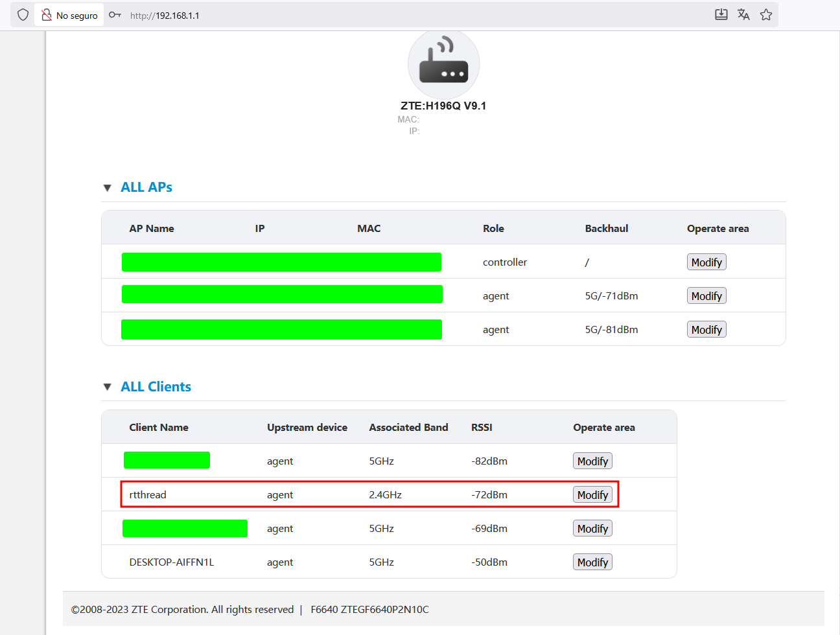Click the shield tracking protection icon
Image resolution: width=840 pixels, height=635 pixels.
(x=23, y=15)
